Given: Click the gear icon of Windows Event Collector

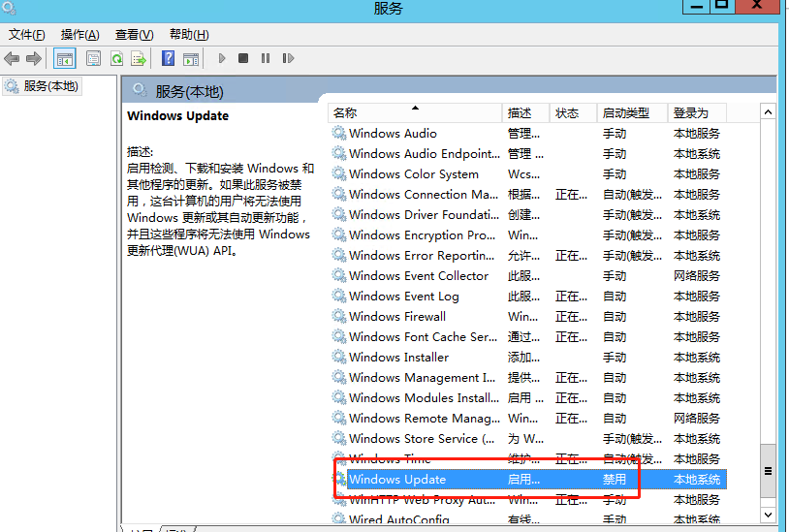Looking at the screenshot, I should point(339,275).
